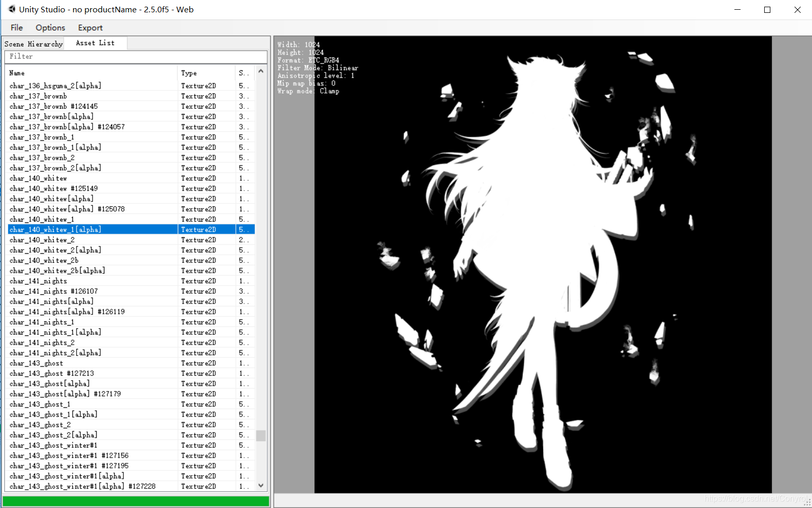Select char_141_nights #126107 row

point(131,291)
